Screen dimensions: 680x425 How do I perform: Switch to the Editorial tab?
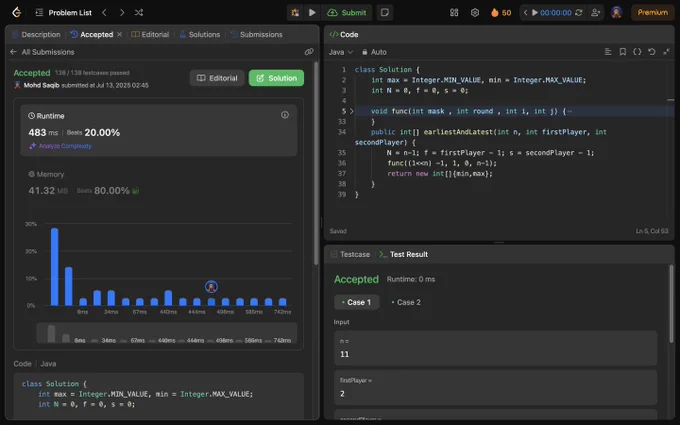pyautogui.click(x=150, y=34)
